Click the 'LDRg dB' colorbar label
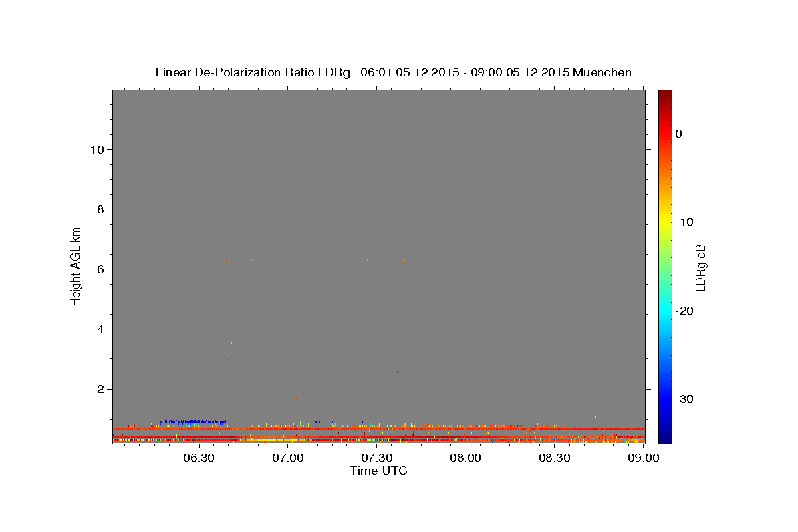The height and width of the screenshot is (532, 798). click(700, 267)
